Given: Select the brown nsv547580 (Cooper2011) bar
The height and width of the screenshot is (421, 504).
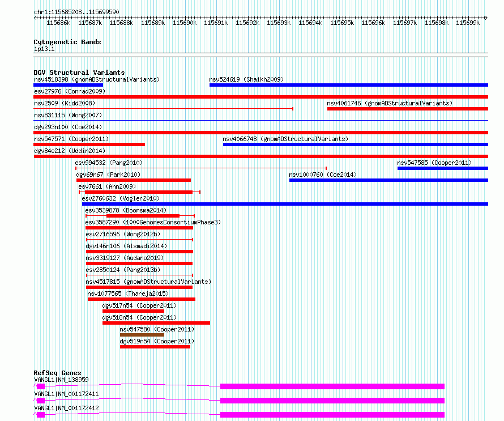Looking at the screenshot, I should tap(142, 335).
